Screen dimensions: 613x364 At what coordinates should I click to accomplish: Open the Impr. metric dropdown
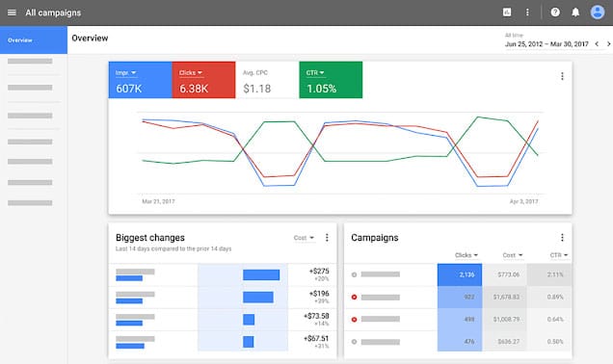125,73
